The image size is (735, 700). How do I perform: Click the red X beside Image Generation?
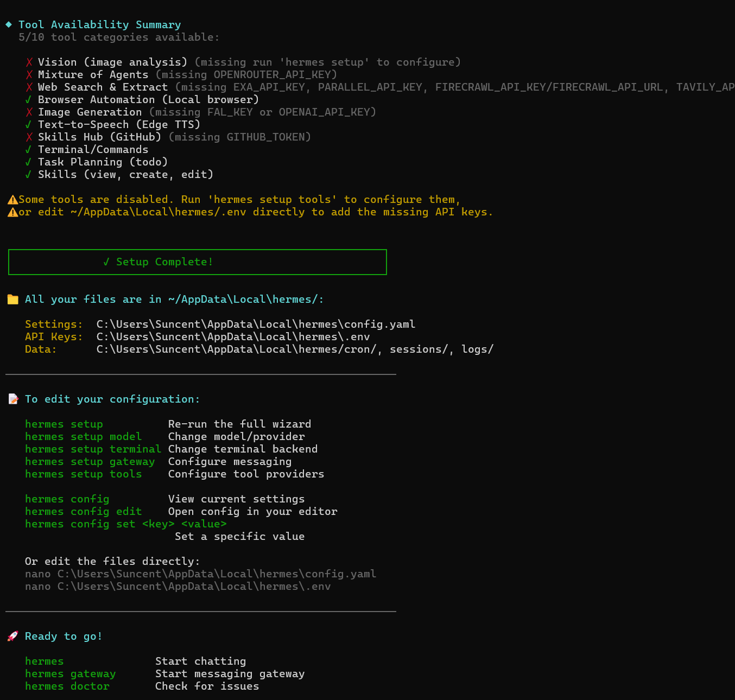tap(29, 112)
